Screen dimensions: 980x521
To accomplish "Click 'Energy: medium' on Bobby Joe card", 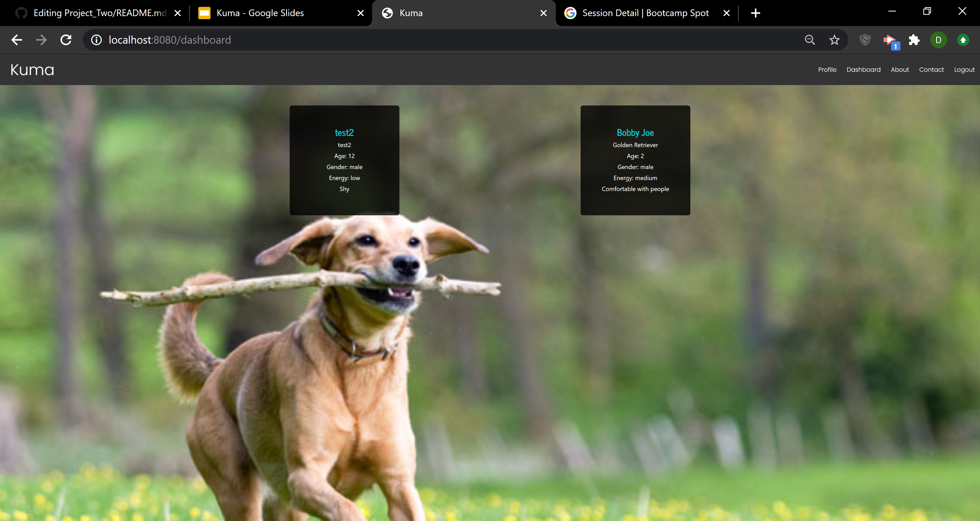I will point(635,178).
